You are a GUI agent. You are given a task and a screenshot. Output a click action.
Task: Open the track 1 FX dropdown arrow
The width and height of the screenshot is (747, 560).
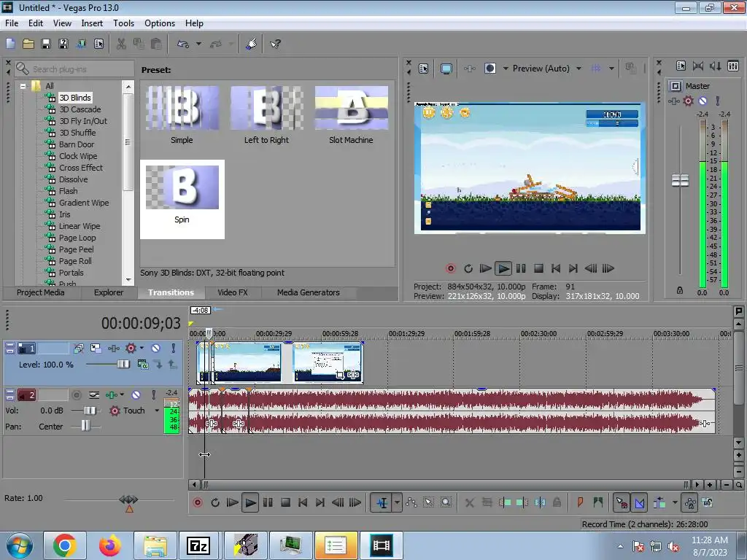coord(142,349)
